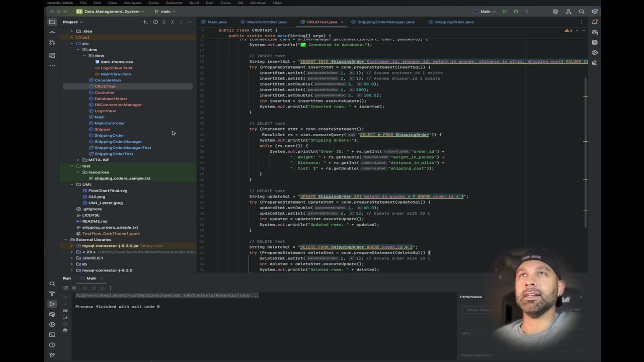Open the Commit tool window icon
Image resolution: width=644 pixels, height=362 pixels.
52,32
